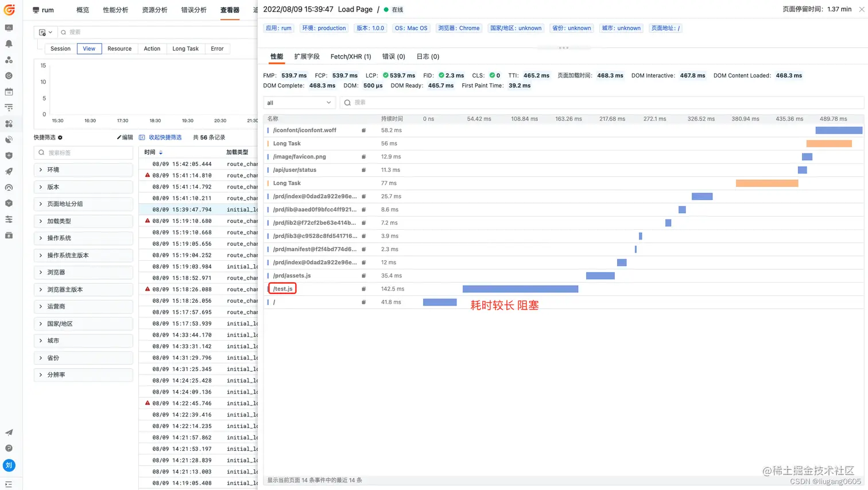Select the Session view toggle
The width and height of the screenshot is (868, 490).
60,49
